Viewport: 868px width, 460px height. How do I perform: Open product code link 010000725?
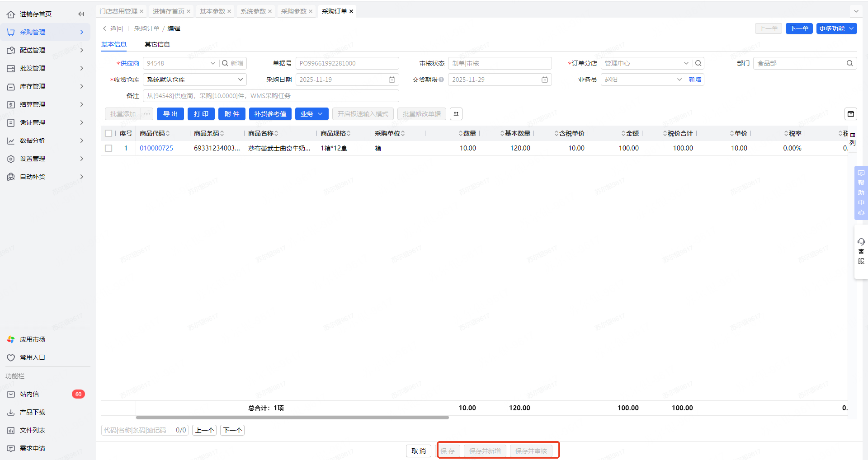tap(156, 148)
